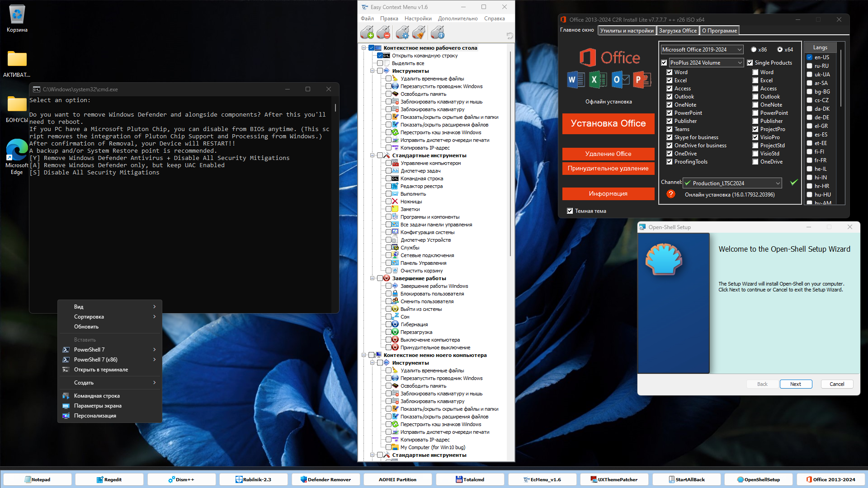Launch Defender Remover from bottom bar

click(326, 479)
